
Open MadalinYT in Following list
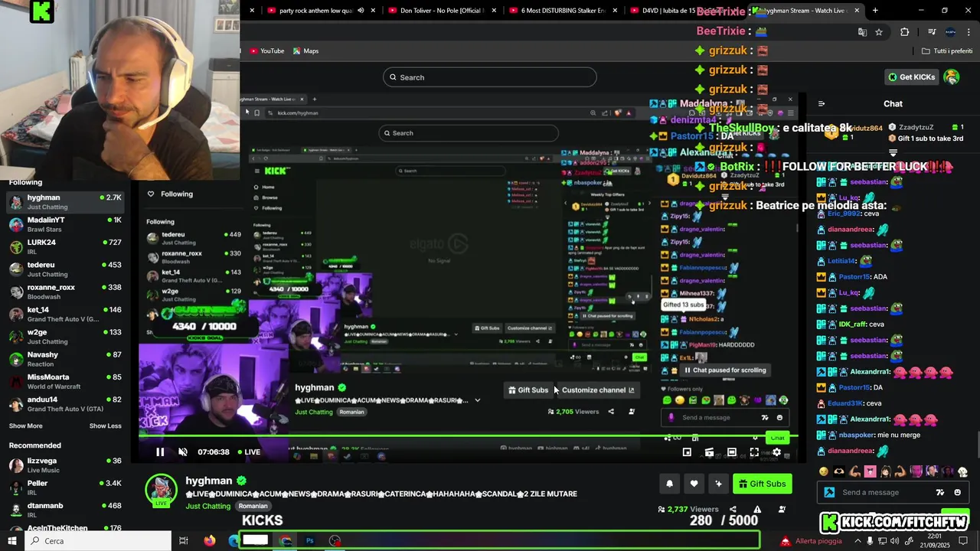(x=65, y=224)
